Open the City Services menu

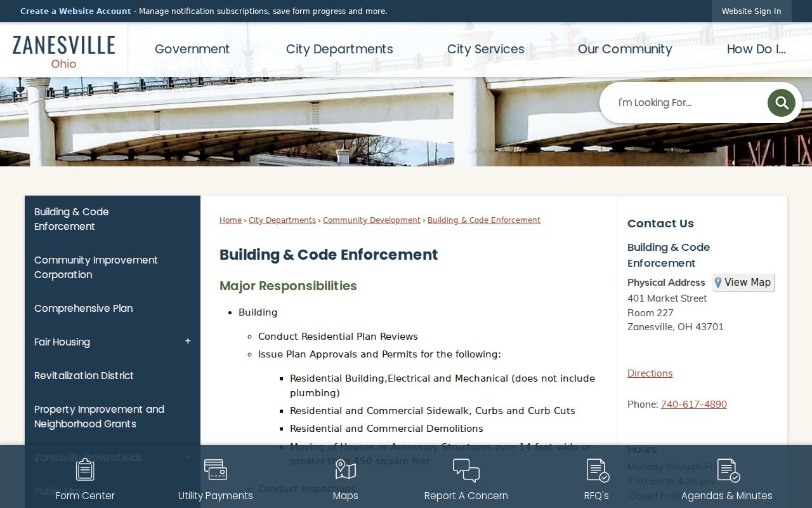click(x=486, y=50)
